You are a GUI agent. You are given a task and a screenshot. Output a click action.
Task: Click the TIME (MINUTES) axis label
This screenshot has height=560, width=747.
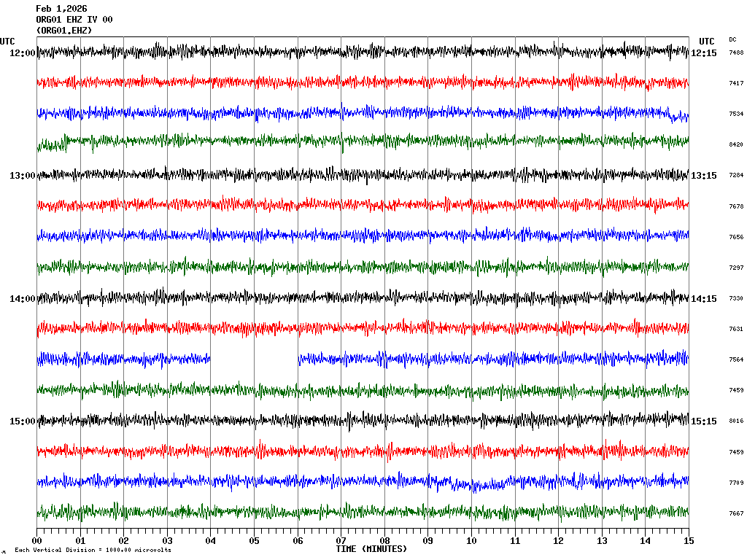(x=371, y=548)
